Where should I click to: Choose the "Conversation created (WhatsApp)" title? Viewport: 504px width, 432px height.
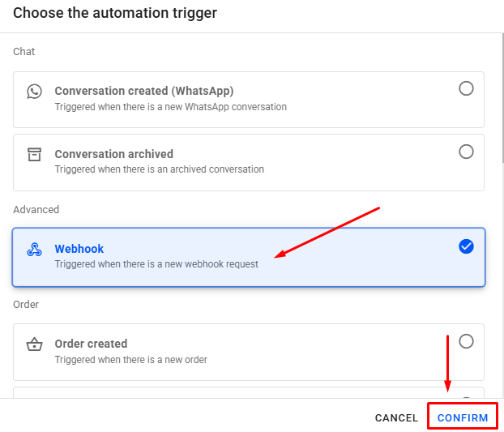[143, 91]
